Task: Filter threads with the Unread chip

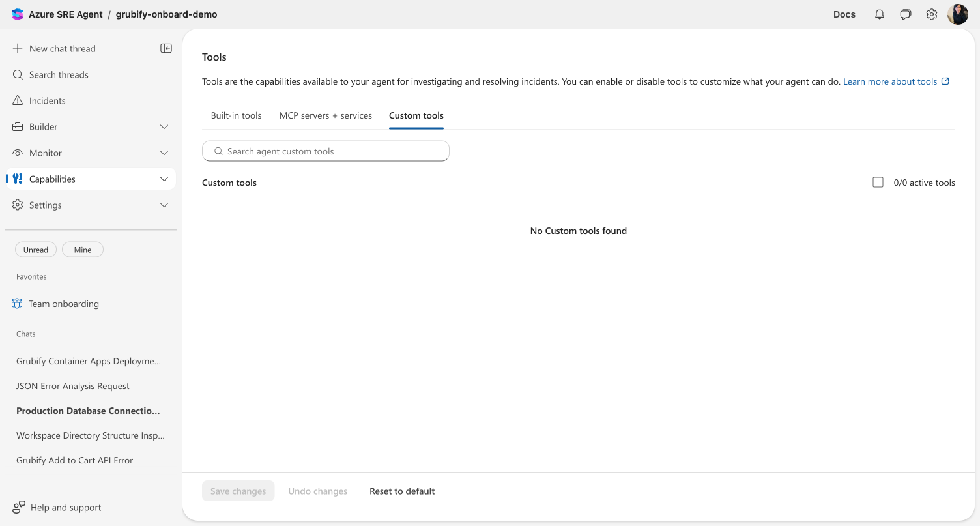Action: (x=36, y=250)
